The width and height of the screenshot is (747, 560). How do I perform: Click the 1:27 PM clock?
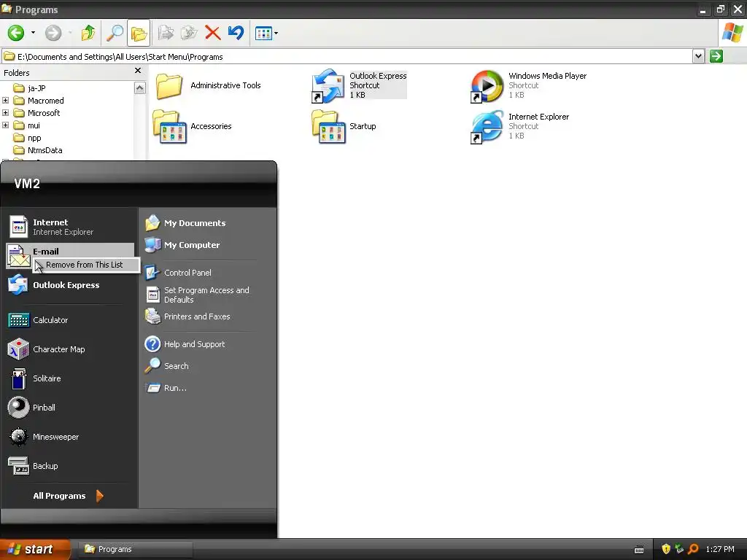pyautogui.click(x=720, y=549)
